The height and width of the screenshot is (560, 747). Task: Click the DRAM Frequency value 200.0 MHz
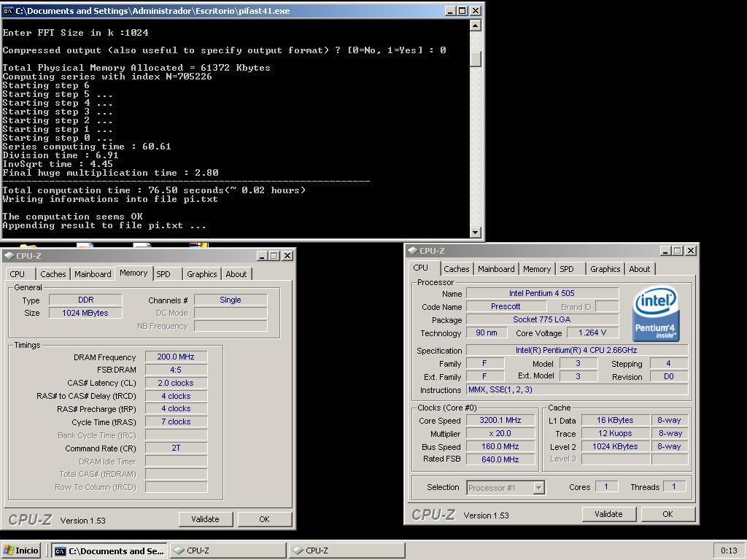click(x=176, y=357)
